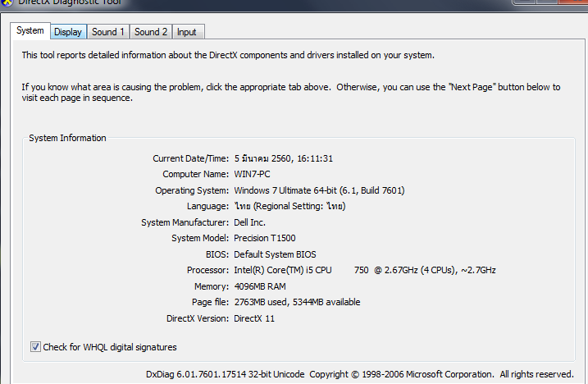Click the DirectX Version value DirectX 11

tap(255, 318)
